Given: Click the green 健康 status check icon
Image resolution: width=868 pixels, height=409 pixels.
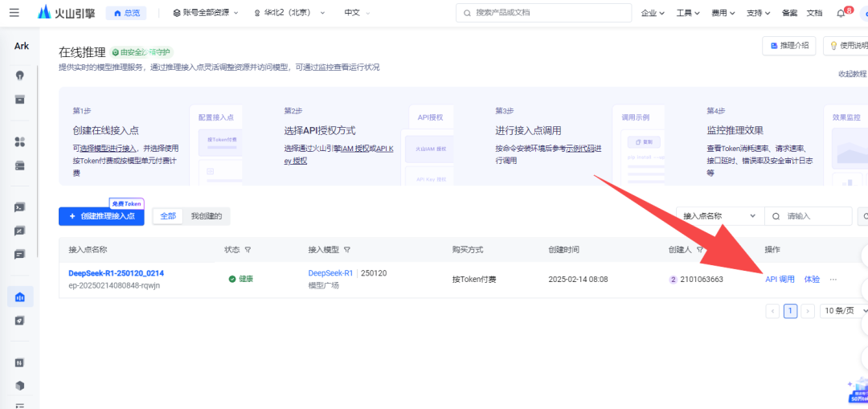Looking at the screenshot, I should click(x=232, y=280).
